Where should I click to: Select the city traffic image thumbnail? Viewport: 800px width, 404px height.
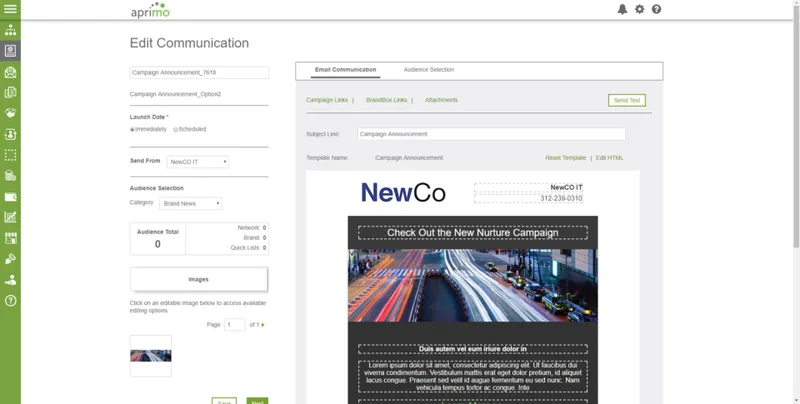tap(151, 356)
